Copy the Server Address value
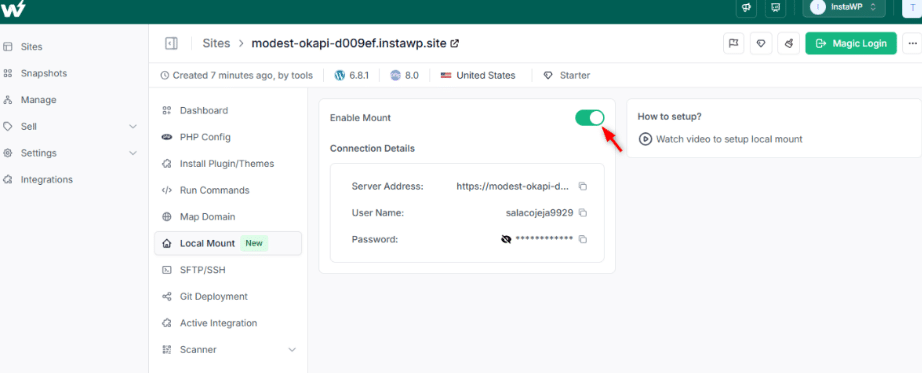The image size is (922, 373). coord(583,186)
